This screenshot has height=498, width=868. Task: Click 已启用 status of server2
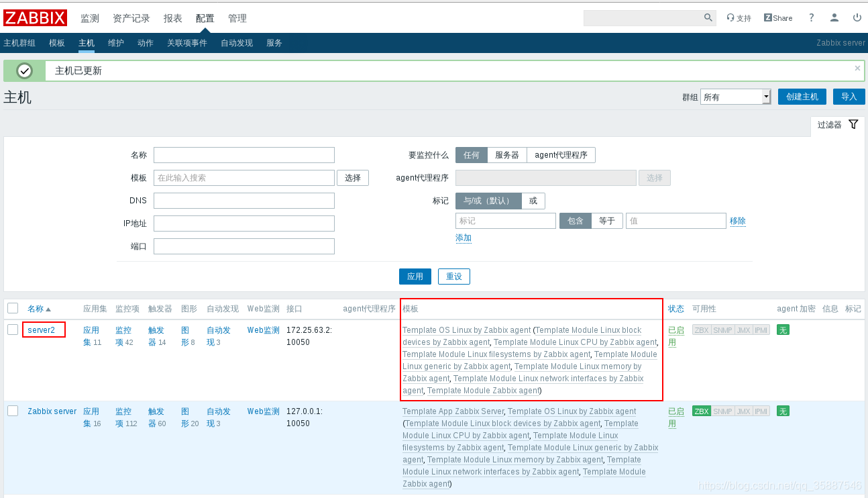(x=676, y=336)
